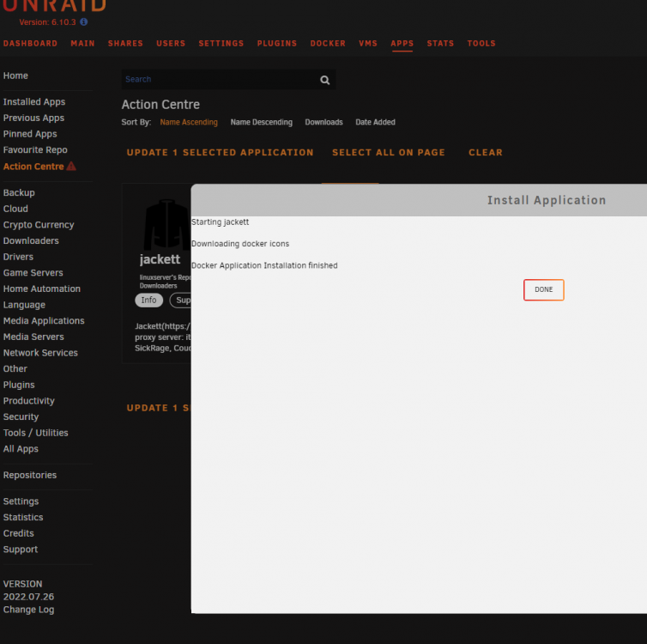Switch to the Shares tab
The height and width of the screenshot is (644, 647).
[125, 43]
